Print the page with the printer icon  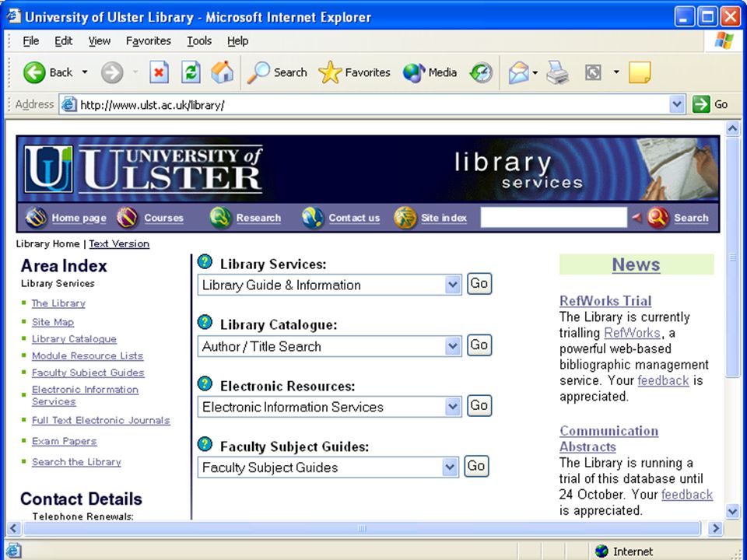[x=557, y=73]
